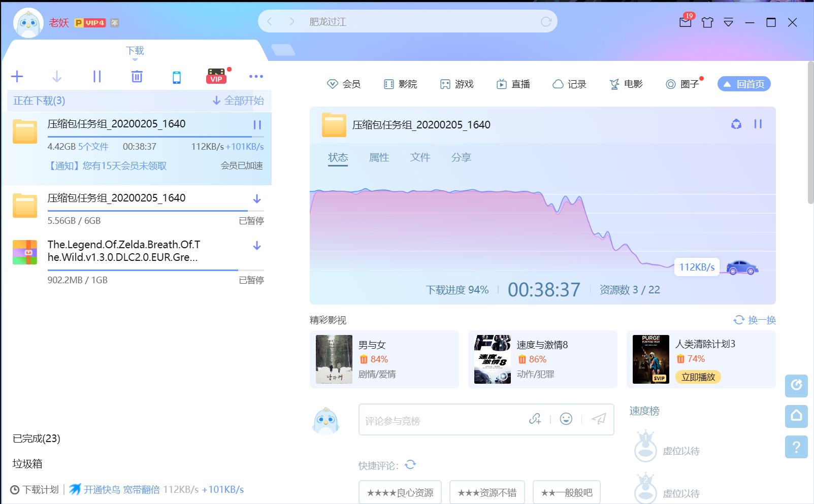Open the more options ... menu in toolbar
Screen dimensions: 814x504
256,76
